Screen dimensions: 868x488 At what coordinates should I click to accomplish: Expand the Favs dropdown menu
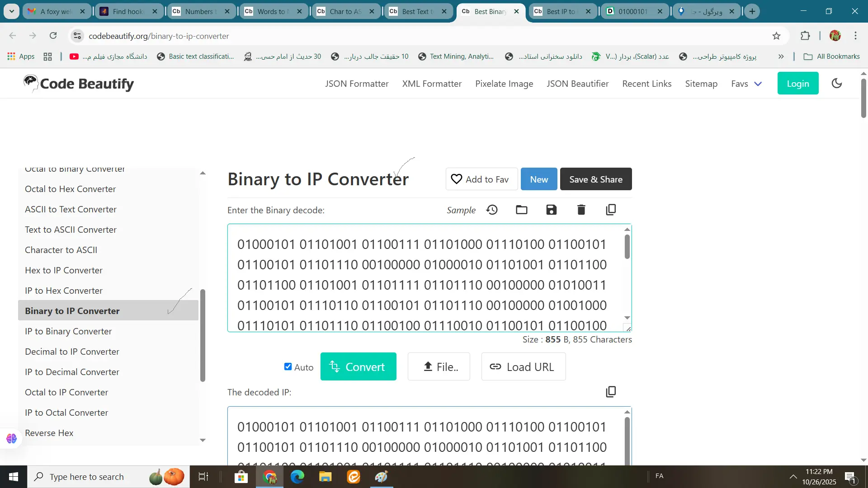pyautogui.click(x=746, y=84)
